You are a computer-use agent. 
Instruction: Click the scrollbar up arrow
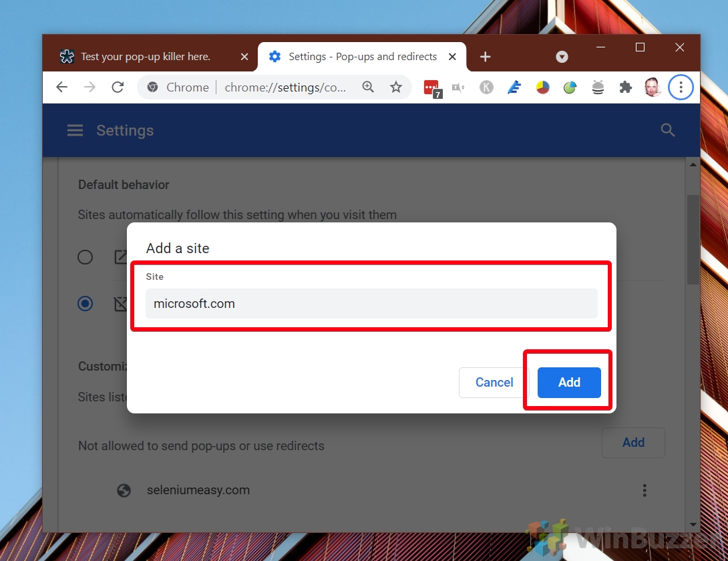click(693, 164)
